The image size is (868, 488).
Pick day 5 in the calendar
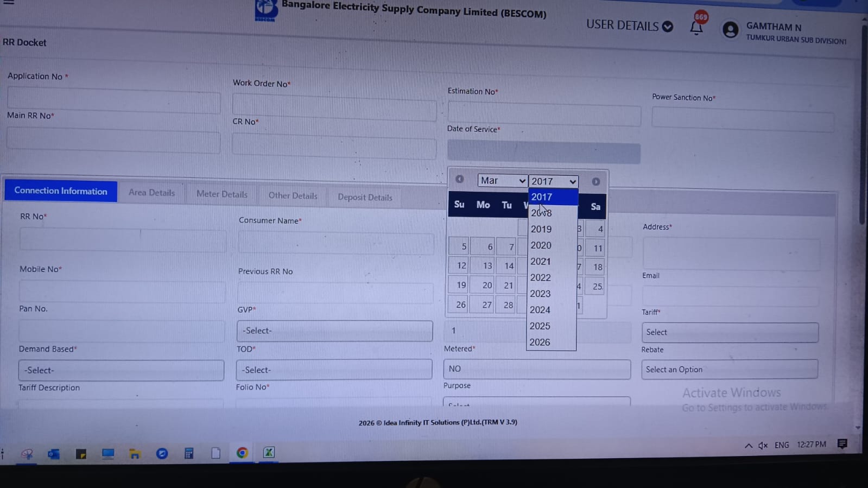click(x=459, y=246)
